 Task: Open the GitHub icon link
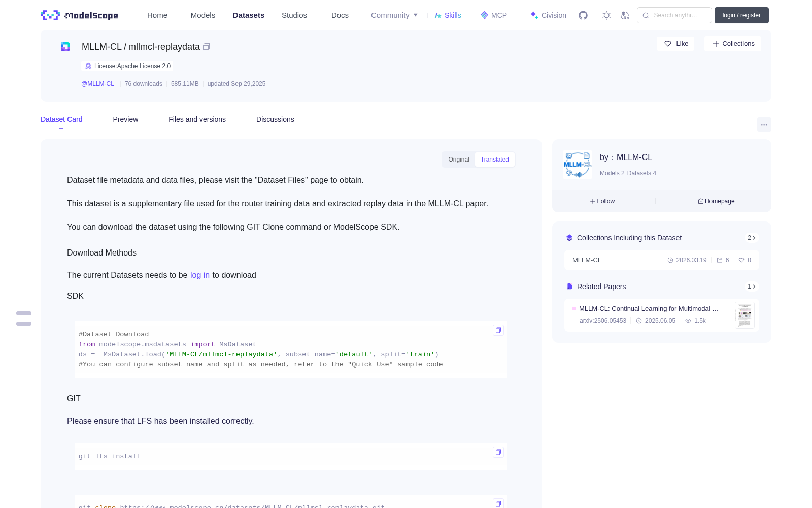tap(583, 15)
